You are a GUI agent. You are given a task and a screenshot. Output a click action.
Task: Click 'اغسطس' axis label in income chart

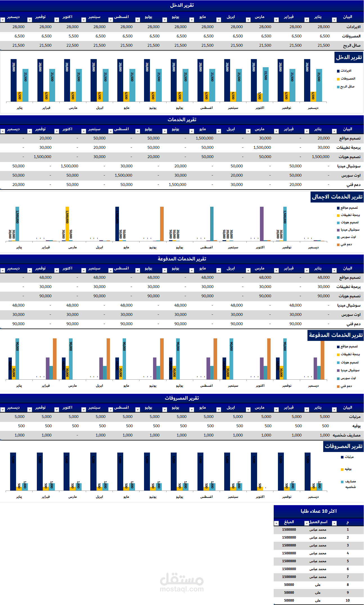point(206,108)
